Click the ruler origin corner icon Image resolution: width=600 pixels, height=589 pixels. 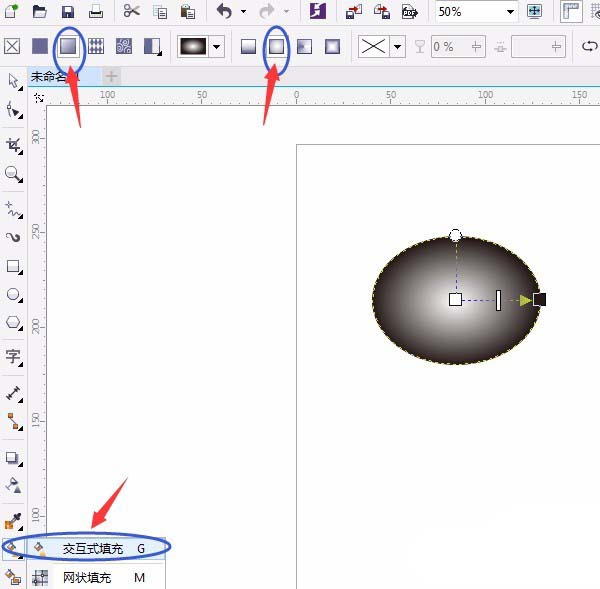(x=38, y=98)
